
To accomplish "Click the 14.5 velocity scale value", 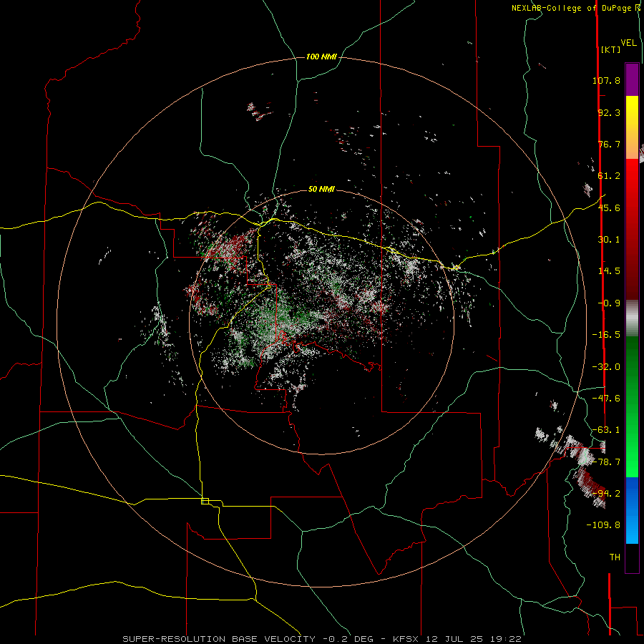I will [x=609, y=271].
